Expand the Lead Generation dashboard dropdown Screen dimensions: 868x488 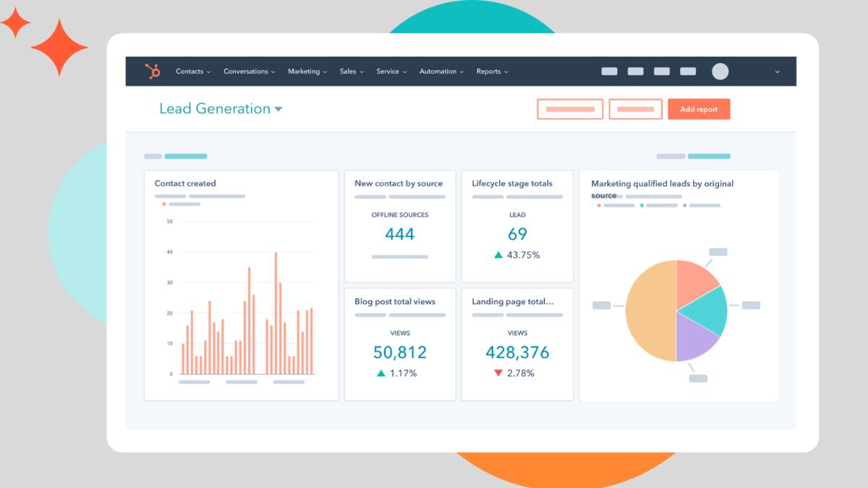278,109
